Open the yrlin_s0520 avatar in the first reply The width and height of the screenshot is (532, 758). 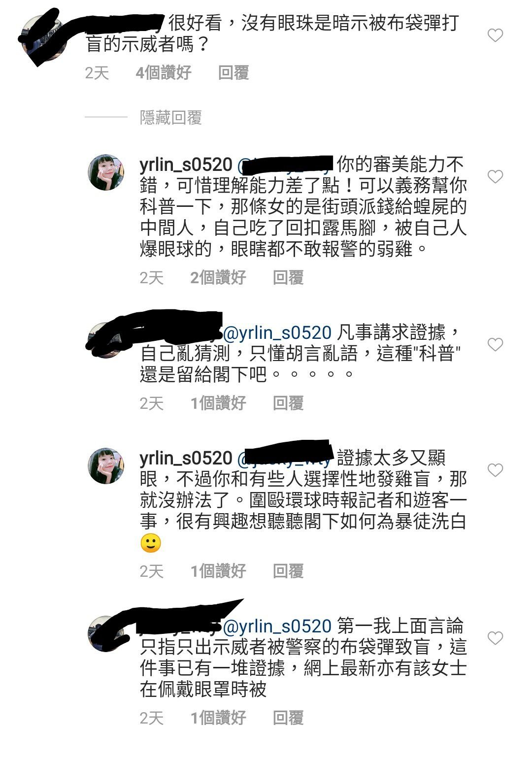(x=106, y=173)
